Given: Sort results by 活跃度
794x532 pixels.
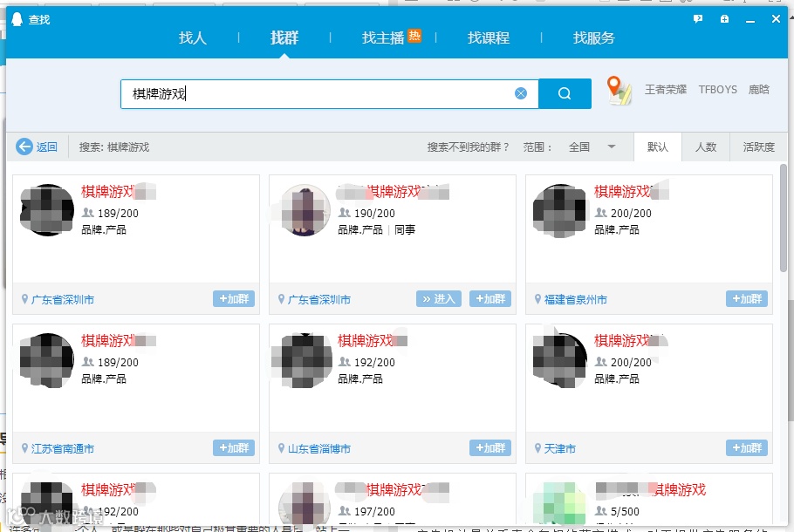Looking at the screenshot, I should click(x=758, y=147).
